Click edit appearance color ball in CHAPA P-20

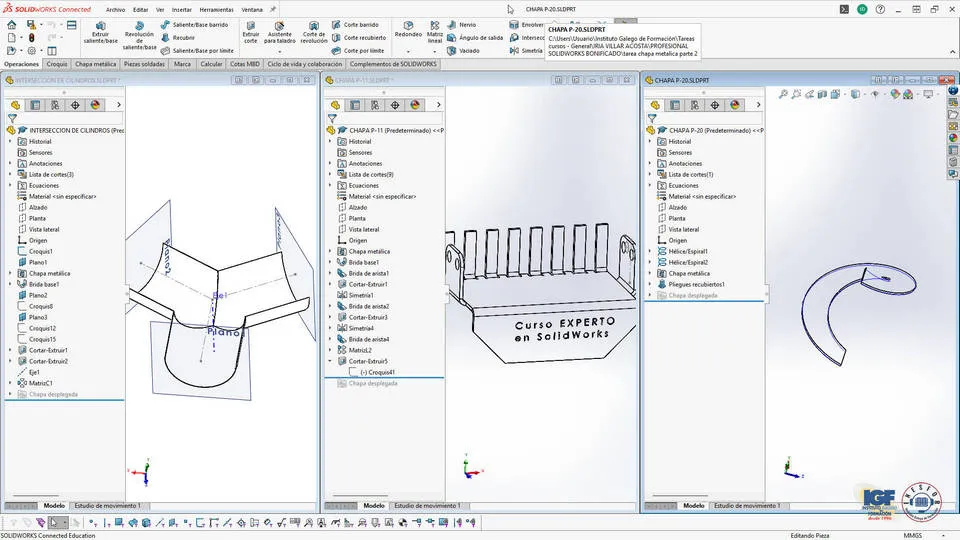tap(895, 94)
